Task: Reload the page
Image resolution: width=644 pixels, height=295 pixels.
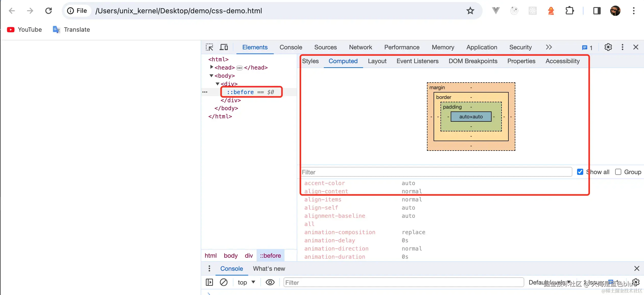Action: (49, 11)
